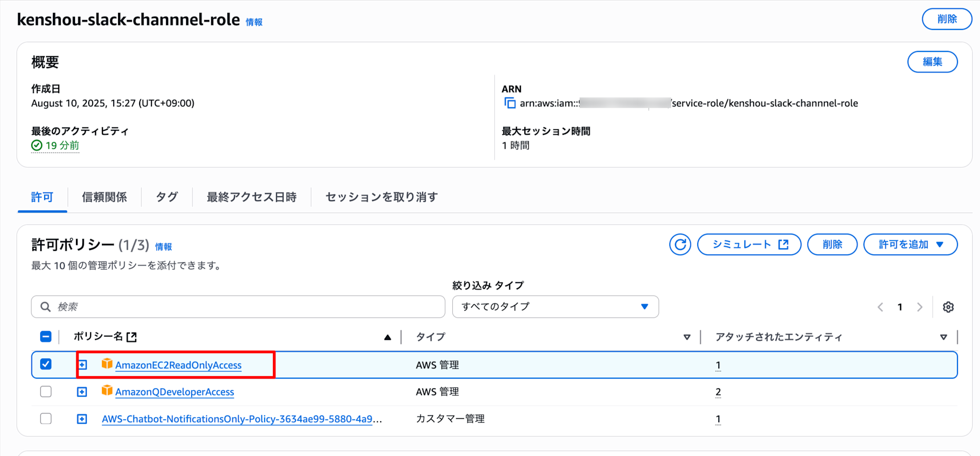Screen dimensions: 980x456
Task: Click AWS 管理 type cell for AmazonEC2ReadOnlyAccess
Action: coord(437,365)
